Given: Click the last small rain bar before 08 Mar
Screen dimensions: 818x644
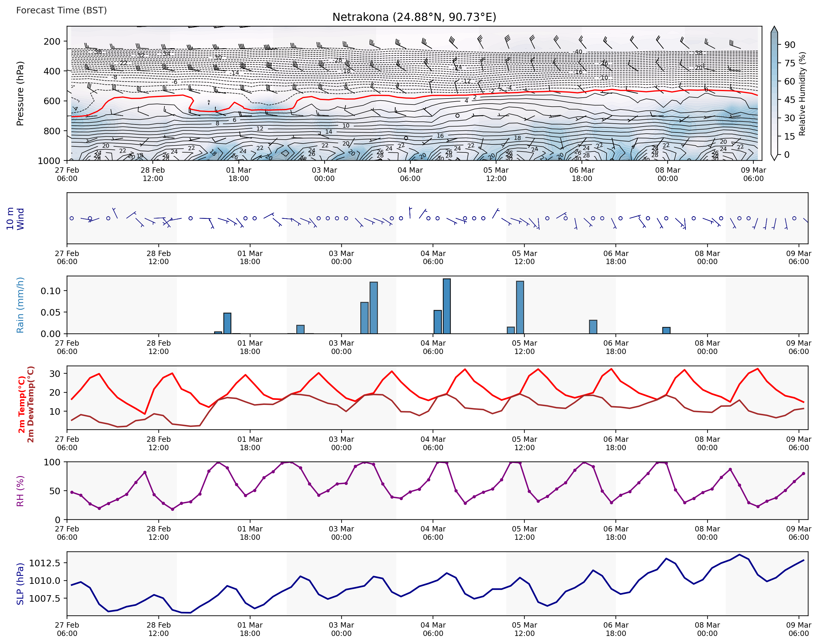Looking at the screenshot, I should click(666, 330).
